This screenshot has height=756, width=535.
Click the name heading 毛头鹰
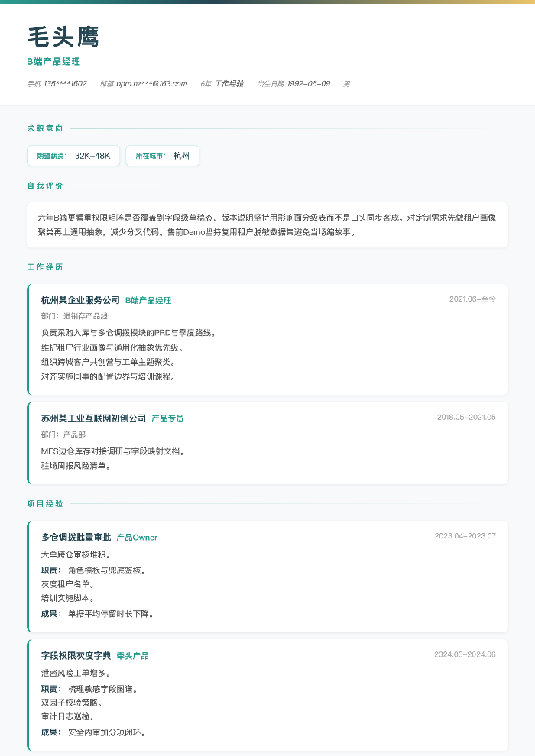pyautogui.click(x=63, y=37)
